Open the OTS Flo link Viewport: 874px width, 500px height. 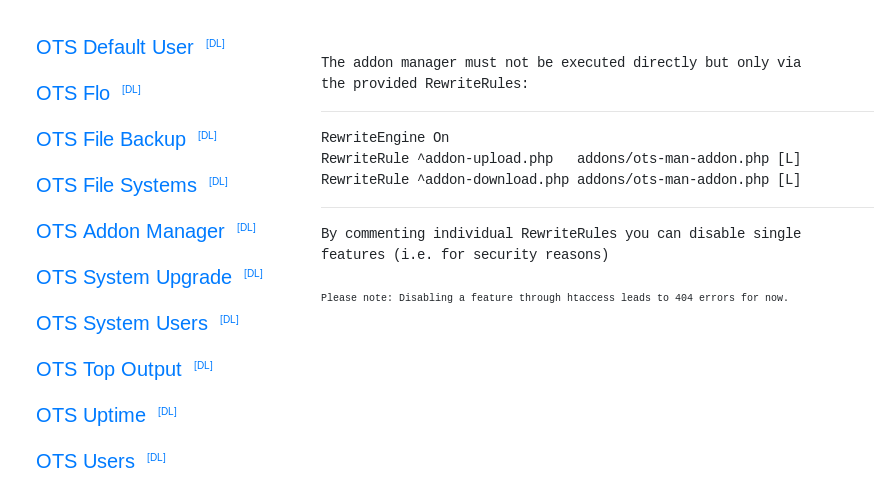[x=73, y=93]
